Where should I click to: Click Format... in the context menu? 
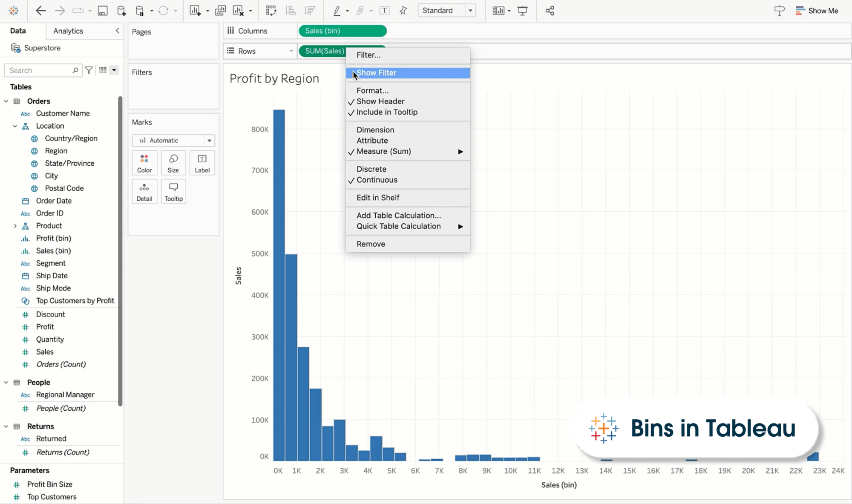click(373, 90)
